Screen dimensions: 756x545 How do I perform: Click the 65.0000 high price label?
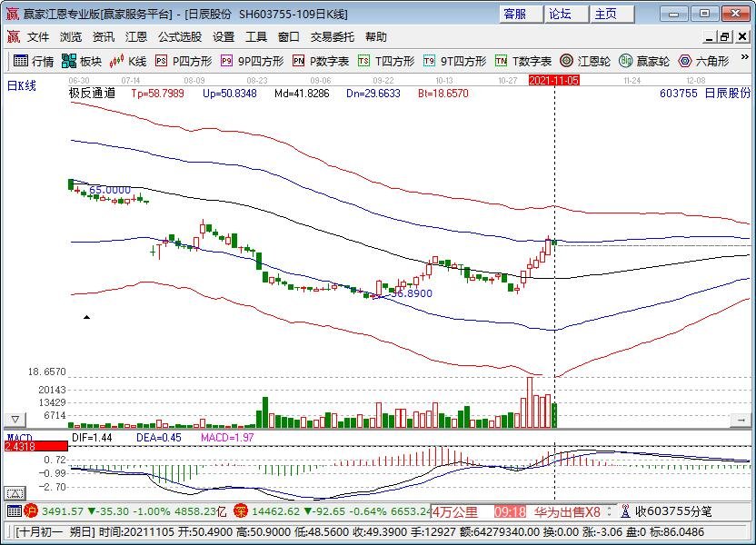pyautogui.click(x=110, y=190)
